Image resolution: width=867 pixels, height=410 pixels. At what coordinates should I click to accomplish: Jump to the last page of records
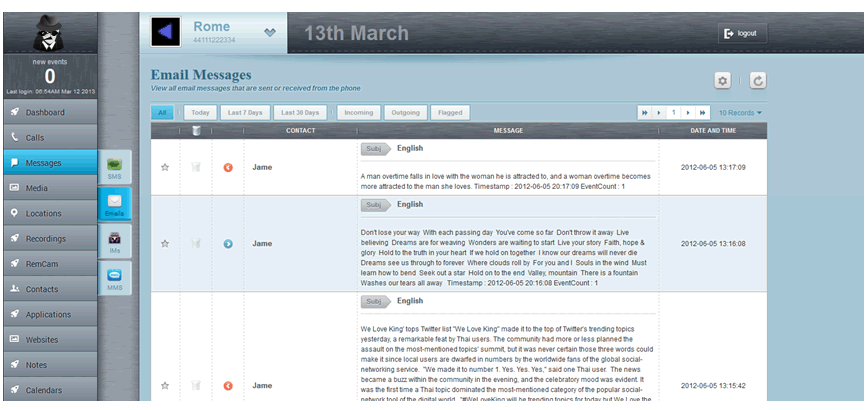[x=703, y=113]
